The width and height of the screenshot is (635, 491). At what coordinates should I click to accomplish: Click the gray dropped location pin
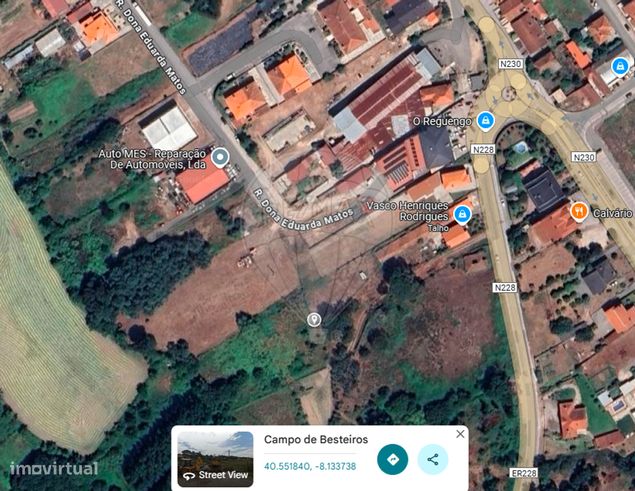pyautogui.click(x=314, y=320)
